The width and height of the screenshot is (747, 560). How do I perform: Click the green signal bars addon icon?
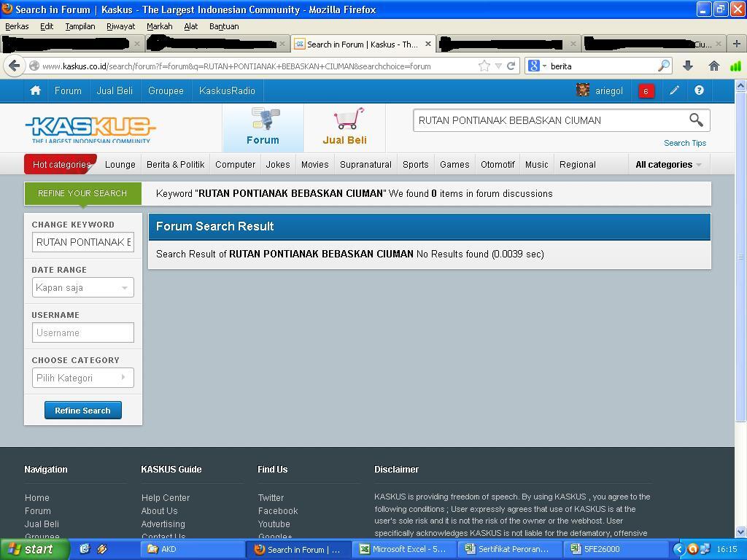tap(735, 66)
